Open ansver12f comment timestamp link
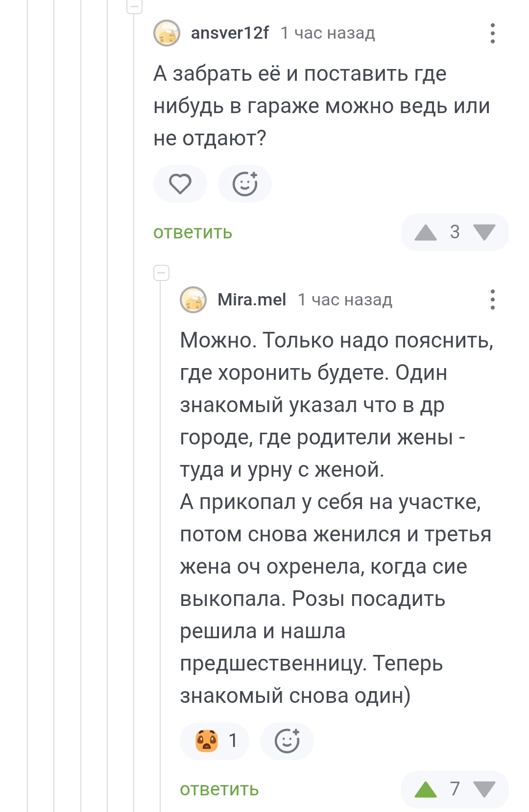529x812 pixels. tap(328, 33)
